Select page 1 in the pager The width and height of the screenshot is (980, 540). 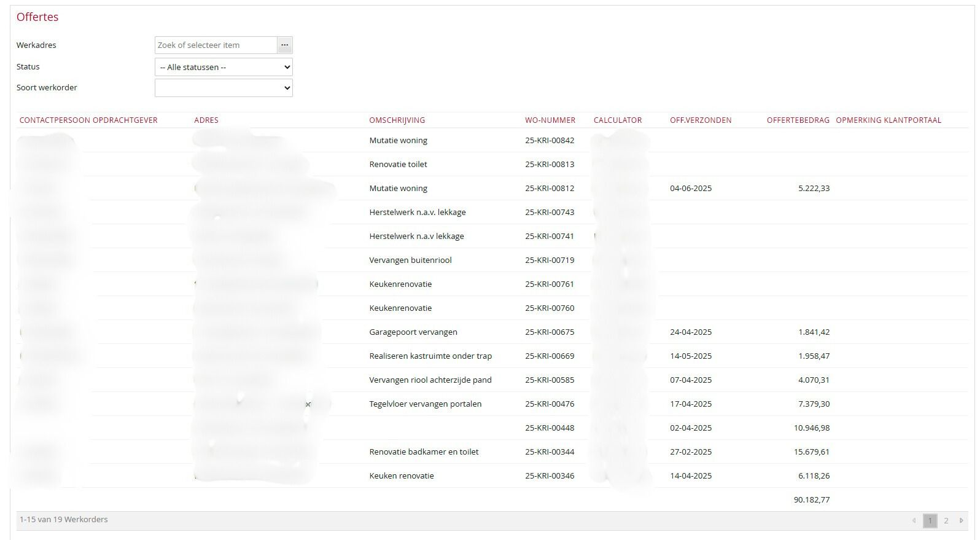tap(930, 521)
